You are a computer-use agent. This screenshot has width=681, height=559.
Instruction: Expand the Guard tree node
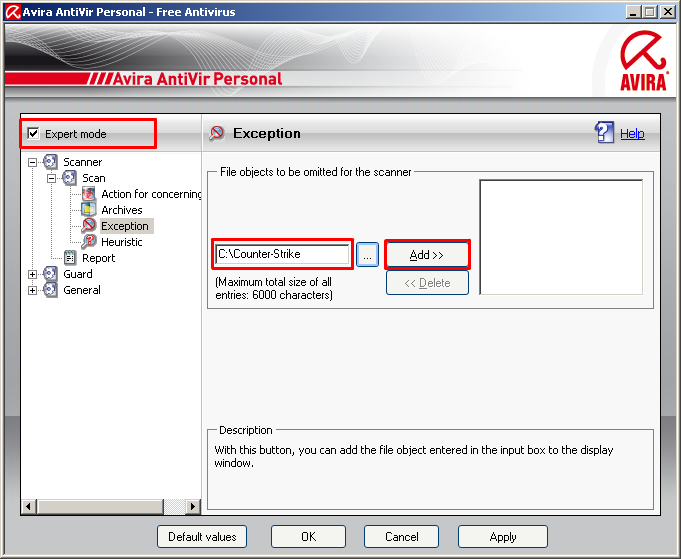[32, 275]
